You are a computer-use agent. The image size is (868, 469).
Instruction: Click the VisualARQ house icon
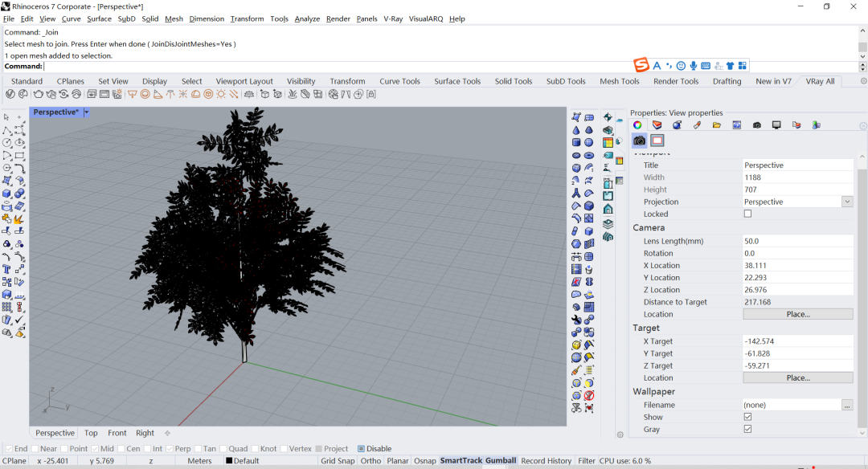tap(608, 209)
